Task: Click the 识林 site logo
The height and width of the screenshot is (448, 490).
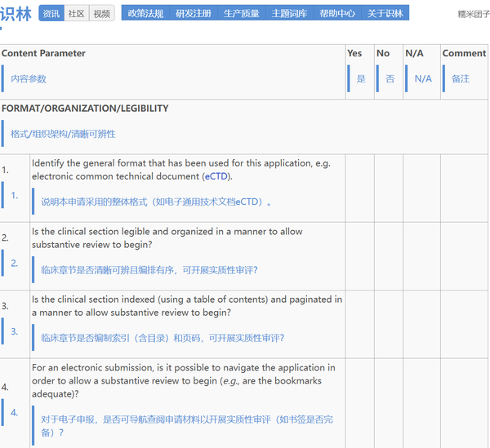Action: (x=16, y=14)
